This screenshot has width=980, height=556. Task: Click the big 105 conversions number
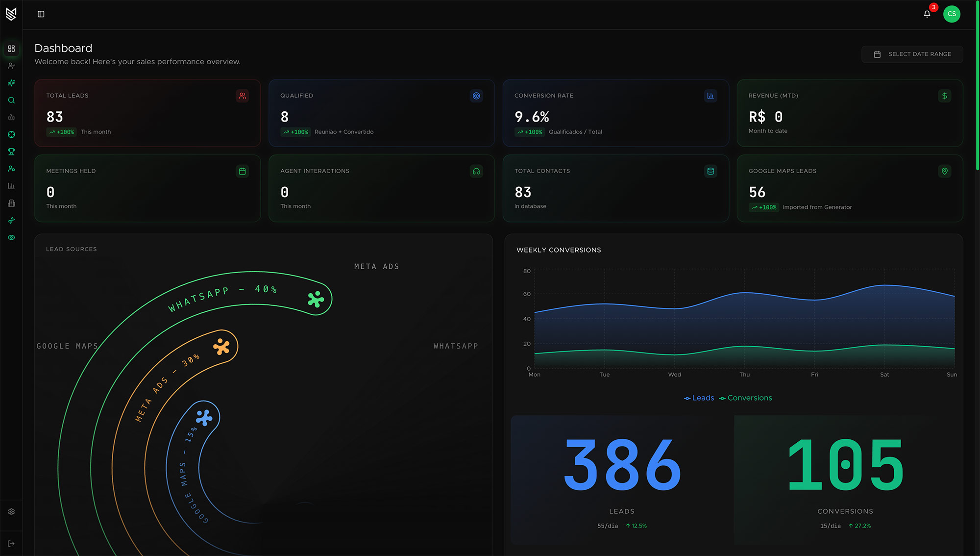845,465
